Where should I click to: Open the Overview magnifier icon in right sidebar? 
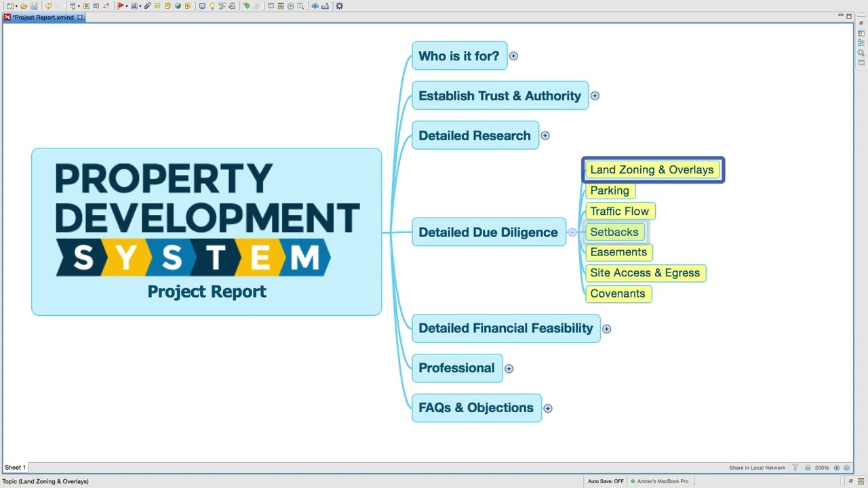pyautogui.click(x=861, y=53)
